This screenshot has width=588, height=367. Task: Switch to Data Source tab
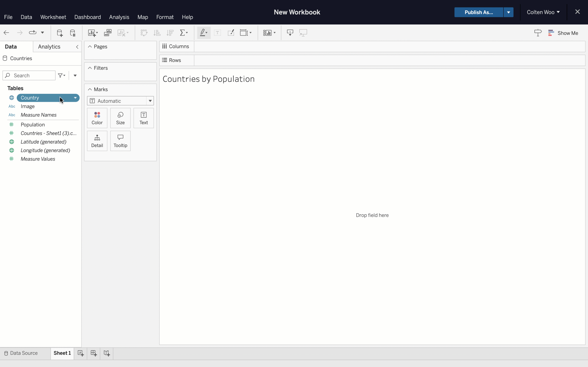[x=23, y=353]
